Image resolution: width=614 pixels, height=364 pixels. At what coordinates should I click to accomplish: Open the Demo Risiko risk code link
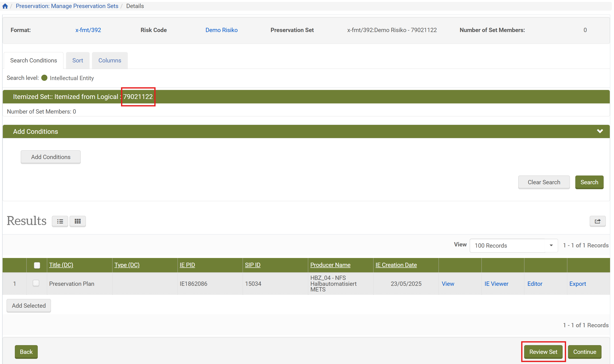[x=221, y=30]
